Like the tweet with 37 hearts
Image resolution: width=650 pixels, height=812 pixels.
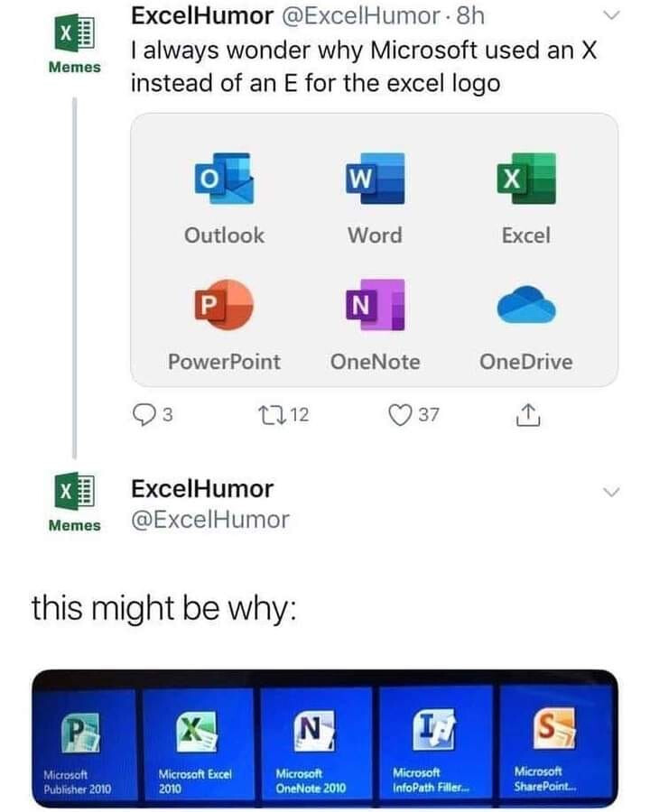coord(400,415)
